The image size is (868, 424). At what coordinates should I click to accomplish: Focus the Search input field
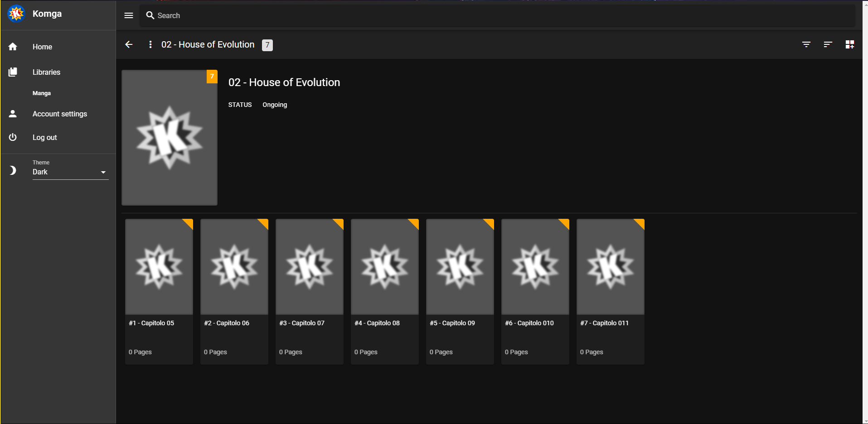point(497,15)
